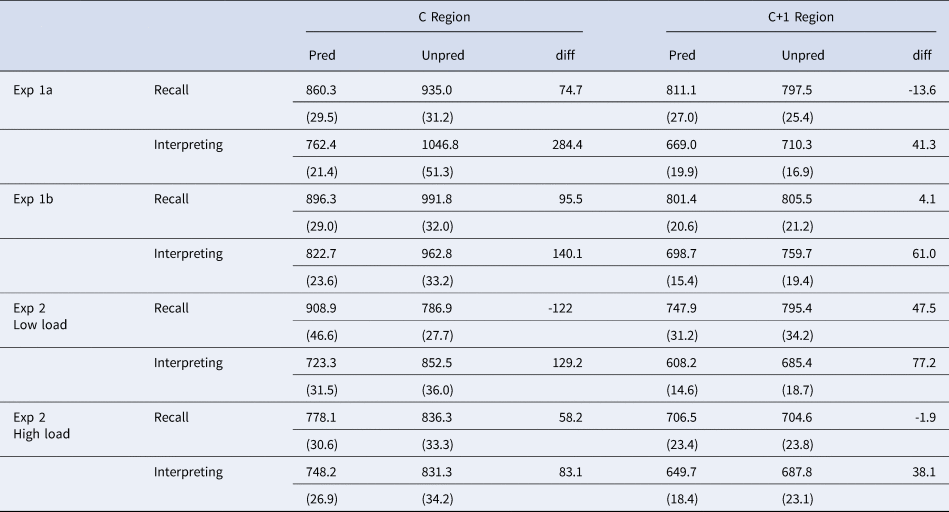949x512 pixels.
Task: Select the -13.6 diff cell
Action: pos(917,90)
